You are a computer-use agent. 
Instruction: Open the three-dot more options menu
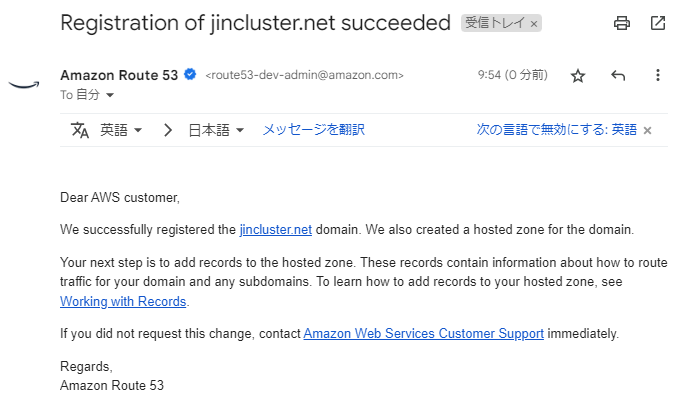click(657, 75)
